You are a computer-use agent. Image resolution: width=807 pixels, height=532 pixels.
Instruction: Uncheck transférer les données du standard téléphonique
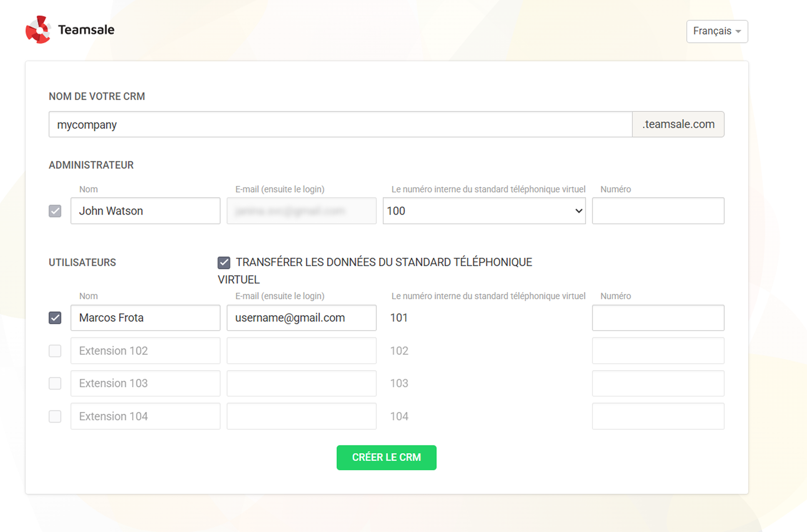224,262
